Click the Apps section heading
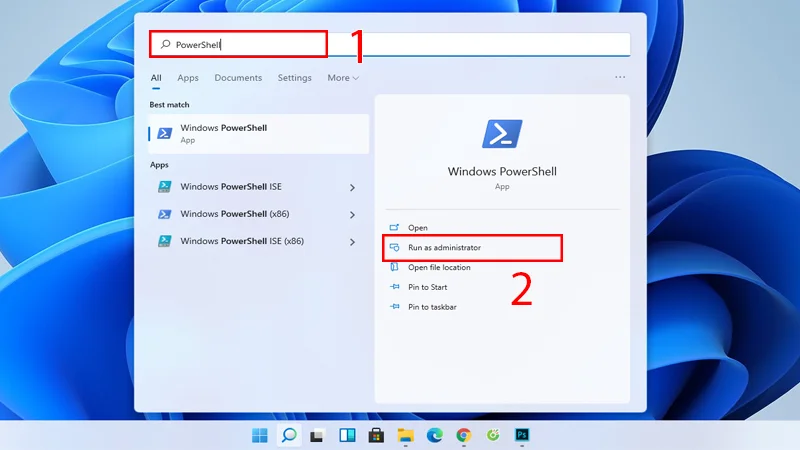 coord(159,165)
